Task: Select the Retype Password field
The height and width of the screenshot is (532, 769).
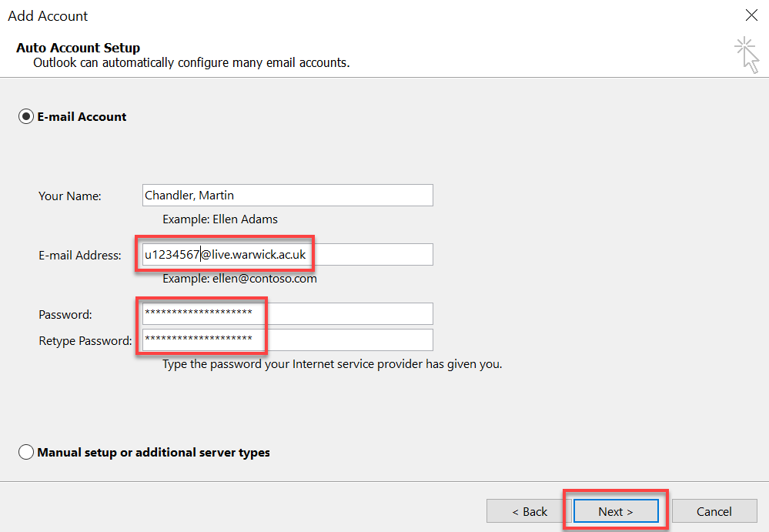Action: click(x=287, y=340)
